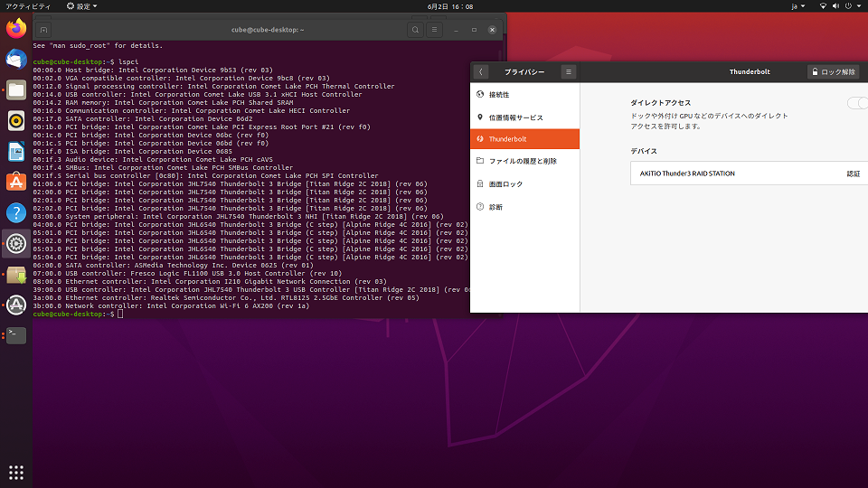The image size is (868, 488).
Task: Go back in Privacy settings panel
Action: tap(480, 72)
